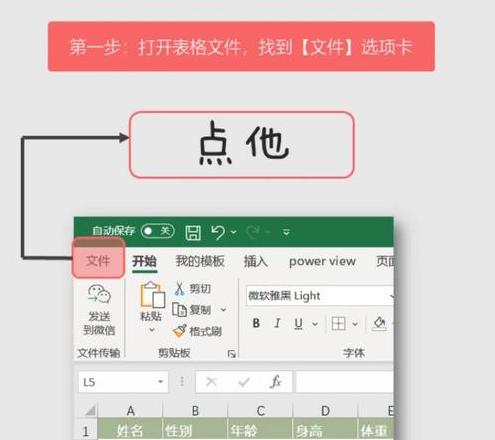The height and width of the screenshot is (440, 495).
Task: Click the Undo arrow icon
Action: (218, 232)
